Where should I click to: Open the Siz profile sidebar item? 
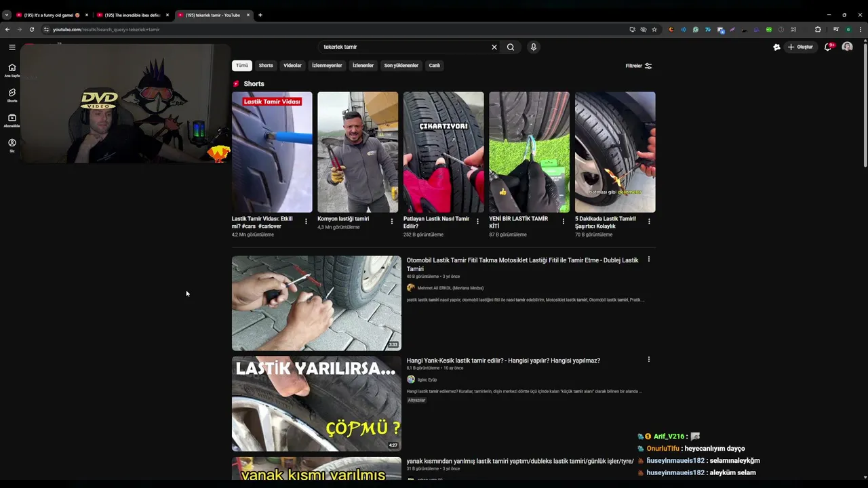[12, 146]
